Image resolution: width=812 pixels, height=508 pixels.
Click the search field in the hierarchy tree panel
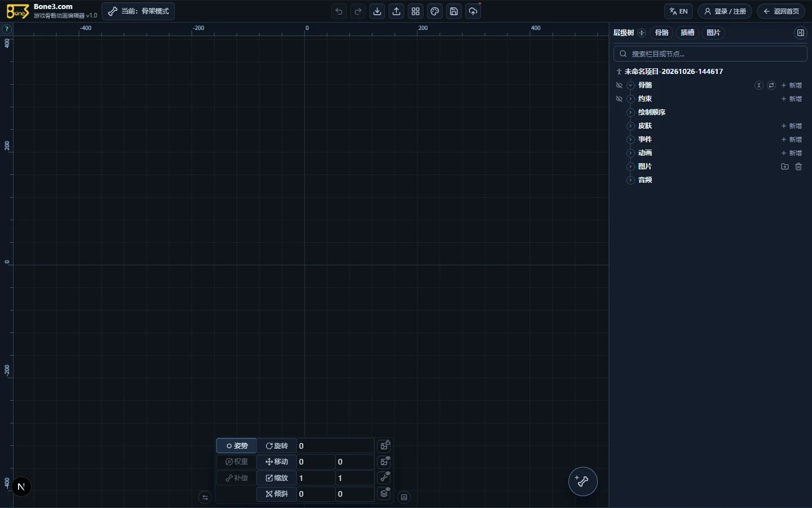(710, 54)
